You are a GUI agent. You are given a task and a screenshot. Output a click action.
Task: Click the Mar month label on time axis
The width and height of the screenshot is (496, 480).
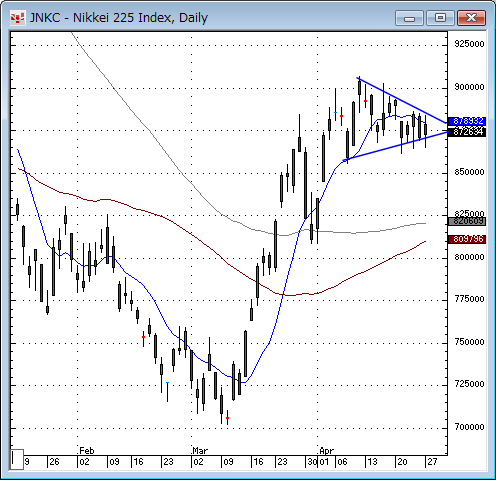(x=200, y=451)
